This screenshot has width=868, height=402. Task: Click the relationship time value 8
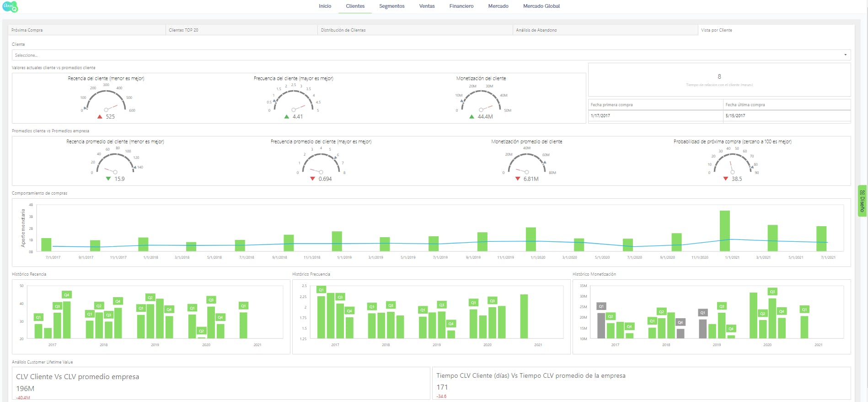[x=719, y=76]
